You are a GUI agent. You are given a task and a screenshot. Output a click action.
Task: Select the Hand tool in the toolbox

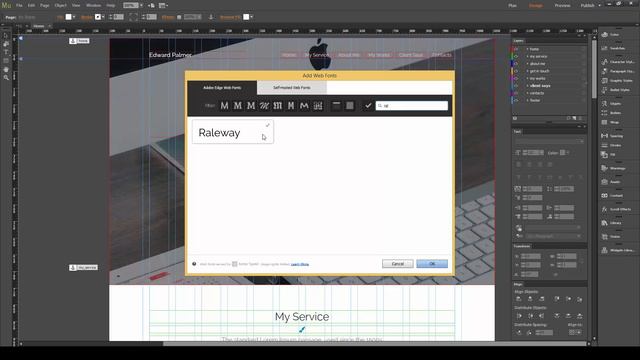tap(6, 69)
